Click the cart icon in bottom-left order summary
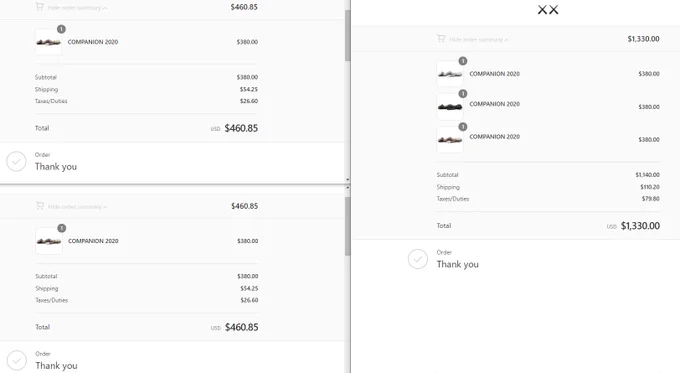Image resolution: width=680 pixels, height=373 pixels. [40, 206]
